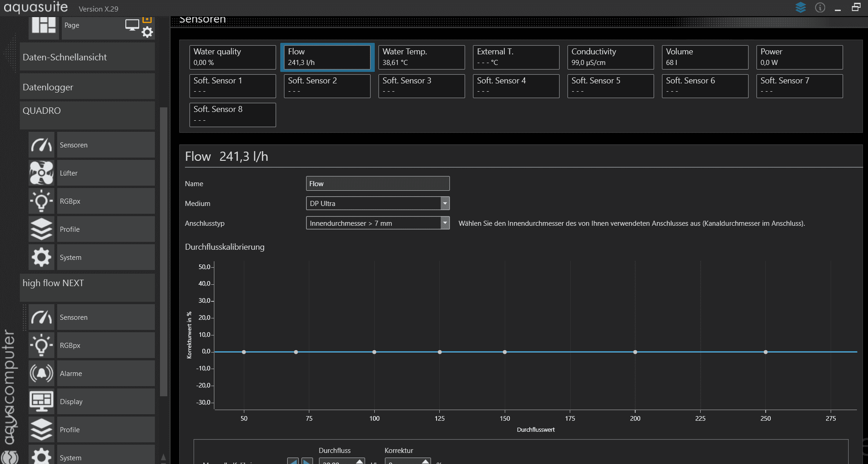Click the calibration point at flow value 150
Screen dimensions: 868x464
click(505, 352)
